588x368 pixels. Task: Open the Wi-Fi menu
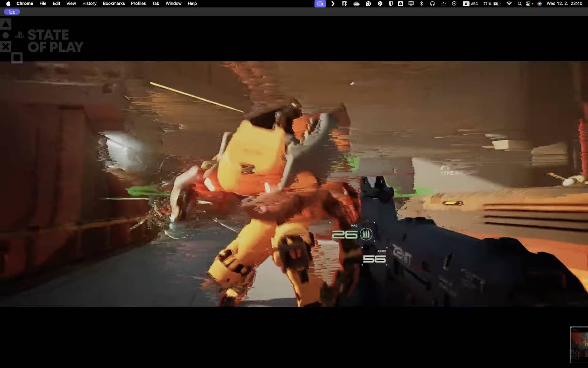click(x=509, y=4)
